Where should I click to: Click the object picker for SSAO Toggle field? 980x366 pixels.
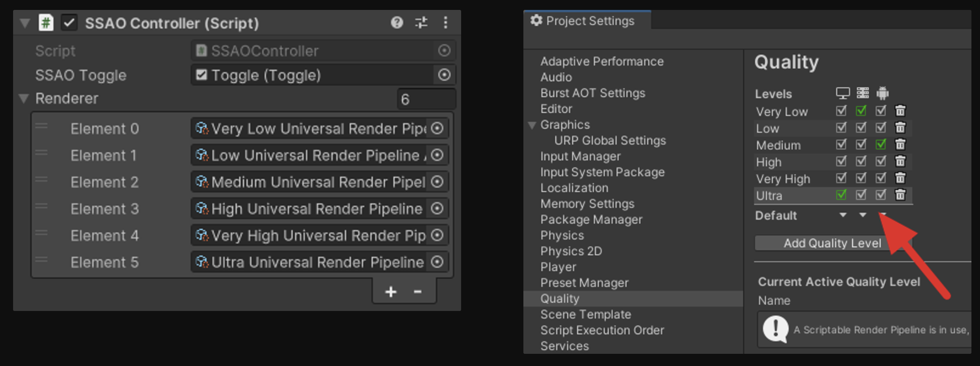tap(444, 75)
